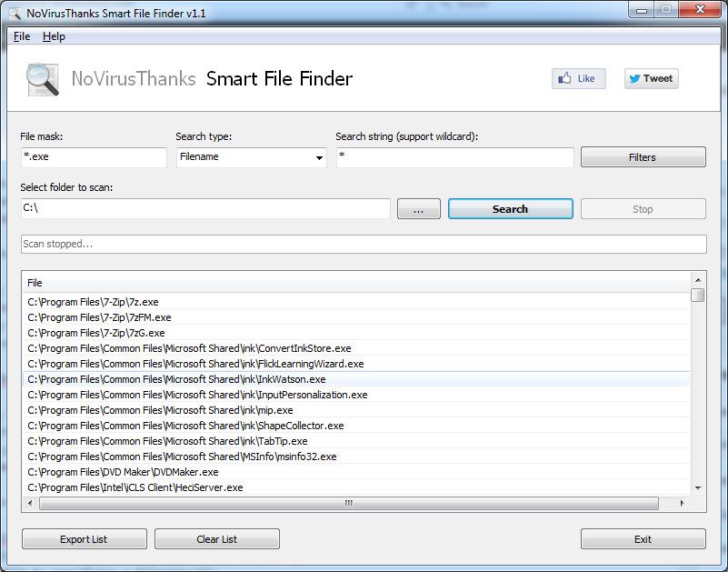Click the disabled Stop button

click(x=643, y=208)
